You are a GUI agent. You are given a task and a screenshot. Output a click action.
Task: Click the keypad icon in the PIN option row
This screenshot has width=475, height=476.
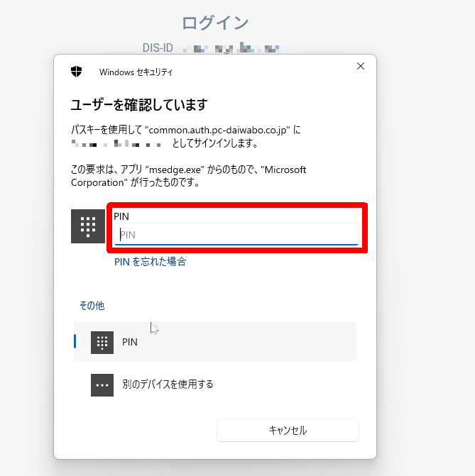102,342
